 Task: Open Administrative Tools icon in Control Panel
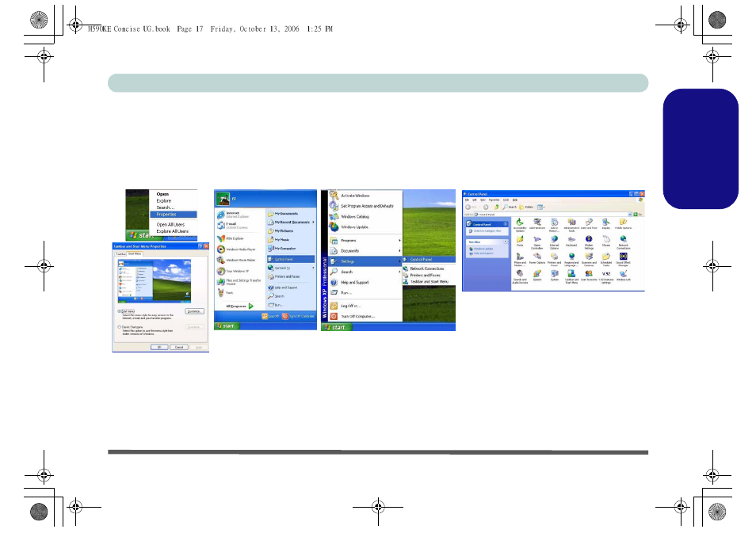pos(571,224)
